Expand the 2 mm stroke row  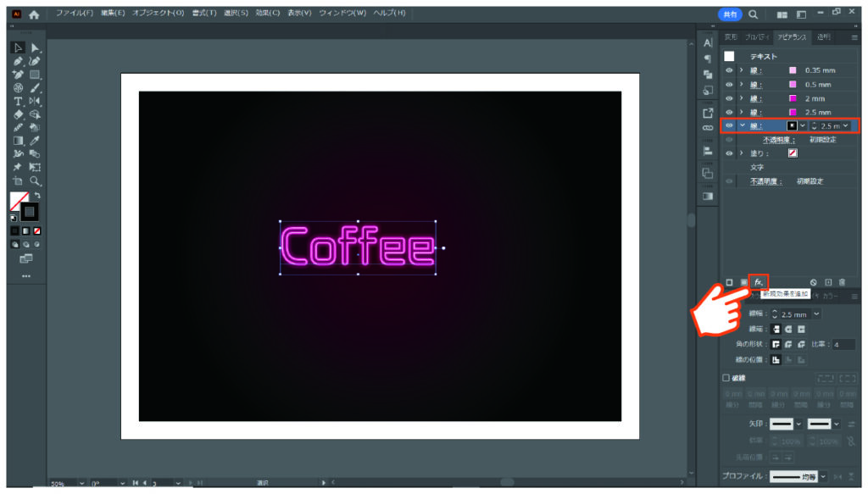[741, 98]
